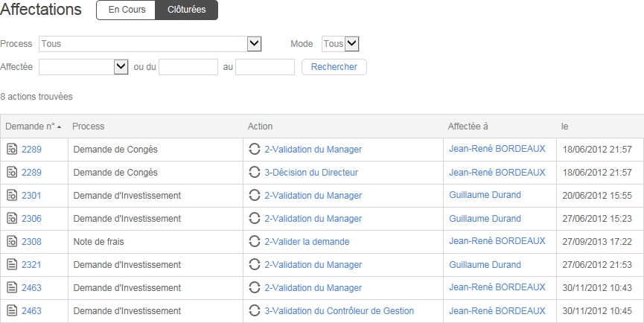The height and width of the screenshot is (323, 644).
Task: Click the Affectée à column header
Action: coord(468,127)
